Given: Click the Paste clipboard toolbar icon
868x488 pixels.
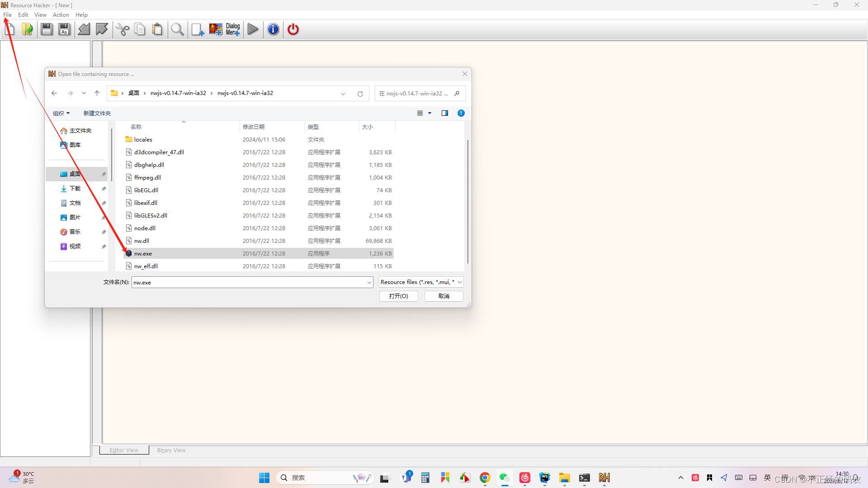Looking at the screenshot, I should click(157, 29).
